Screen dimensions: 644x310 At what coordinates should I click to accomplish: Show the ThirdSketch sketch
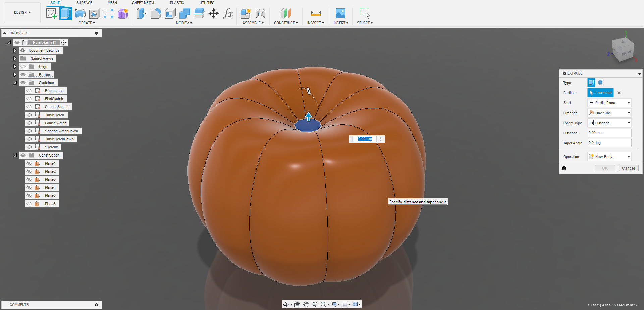(29, 115)
